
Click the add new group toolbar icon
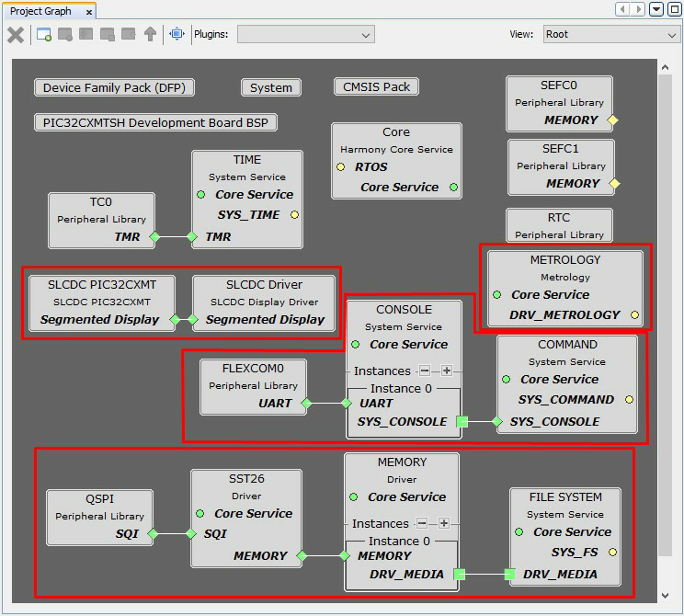[44, 34]
